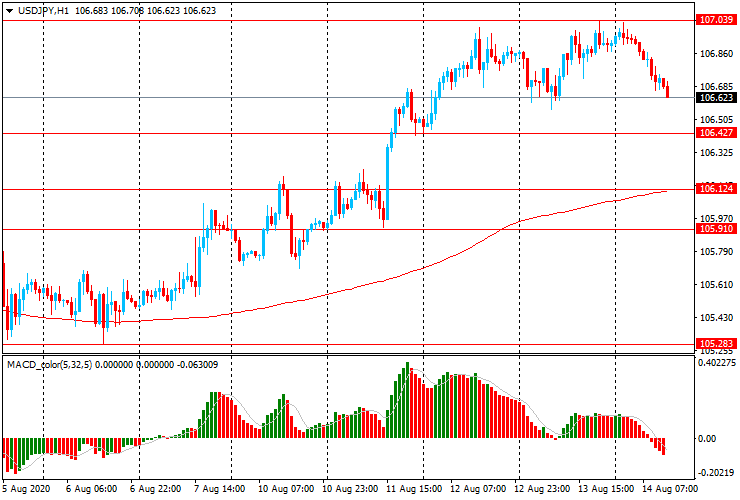
Task: Click the 14 Aug 07:00 time axis label
Action: (670, 488)
